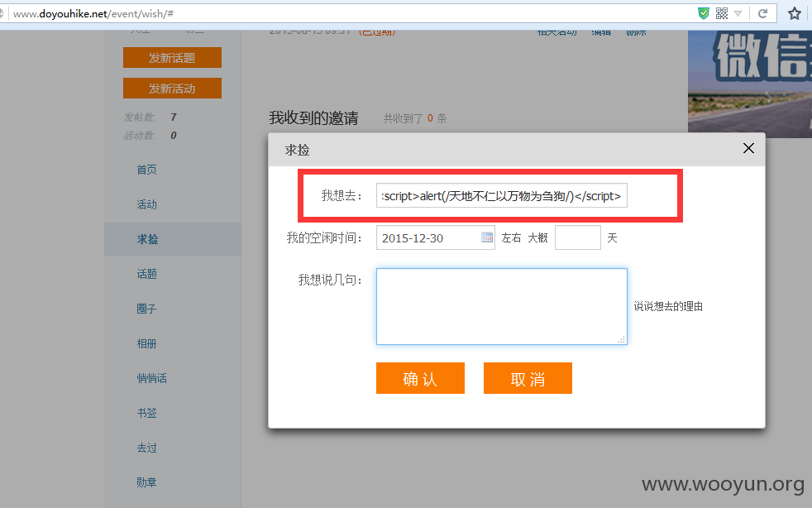This screenshot has width=812, height=508.
Task: Grab the text area resize handle
Action: tap(622, 339)
